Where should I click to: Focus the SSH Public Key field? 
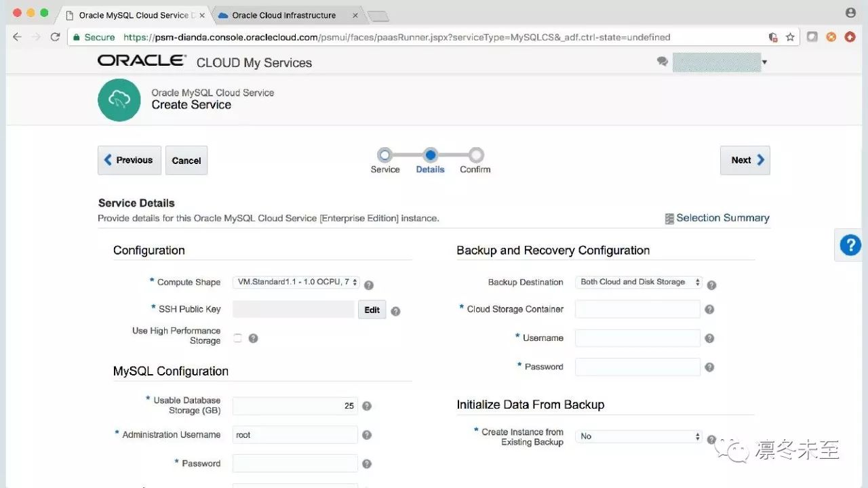click(x=294, y=310)
